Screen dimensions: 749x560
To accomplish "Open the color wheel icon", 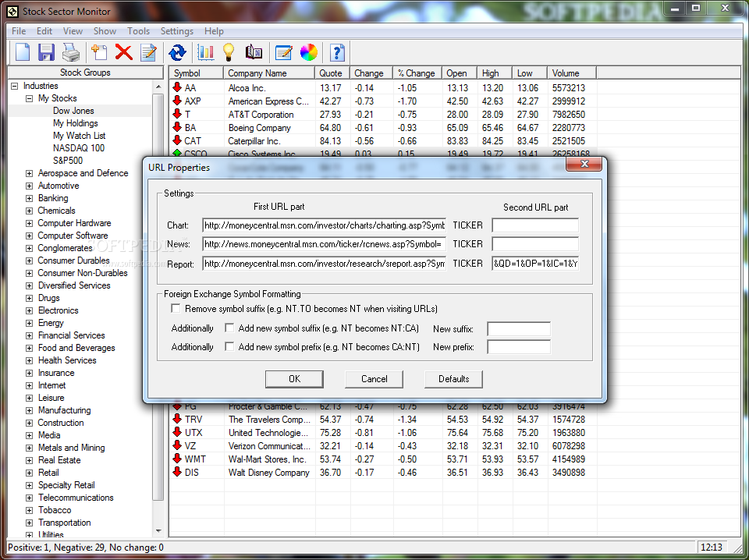I will point(309,52).
